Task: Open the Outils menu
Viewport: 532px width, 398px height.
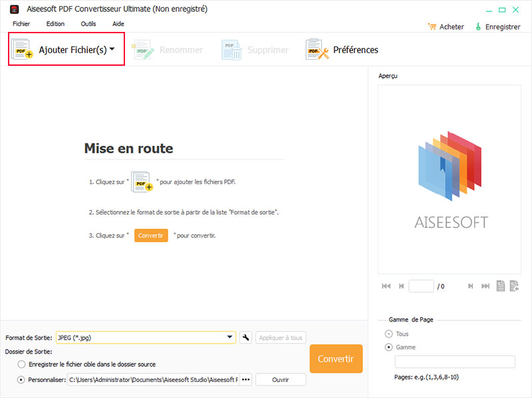Action: point(88,24)
